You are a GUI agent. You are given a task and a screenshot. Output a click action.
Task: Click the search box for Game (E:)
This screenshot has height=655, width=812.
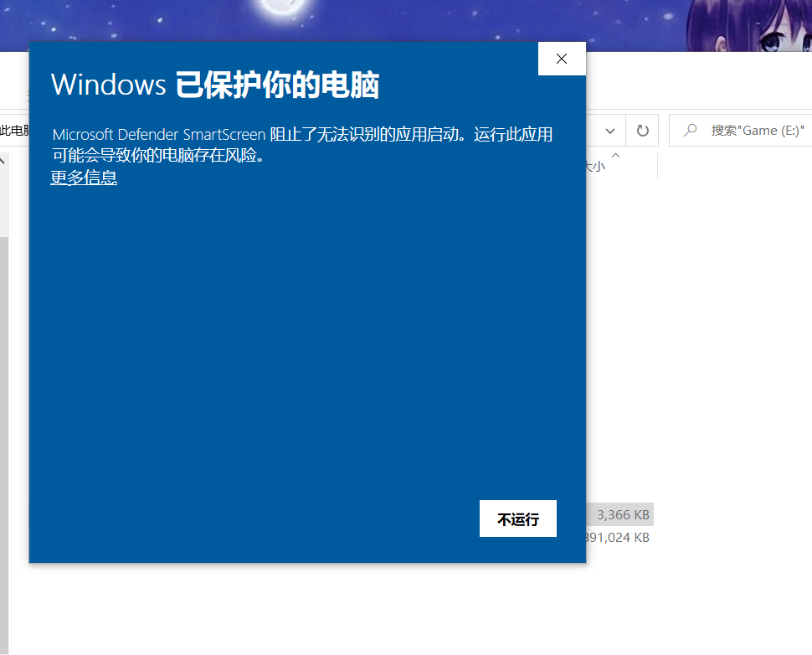click(x=741, y=131)
